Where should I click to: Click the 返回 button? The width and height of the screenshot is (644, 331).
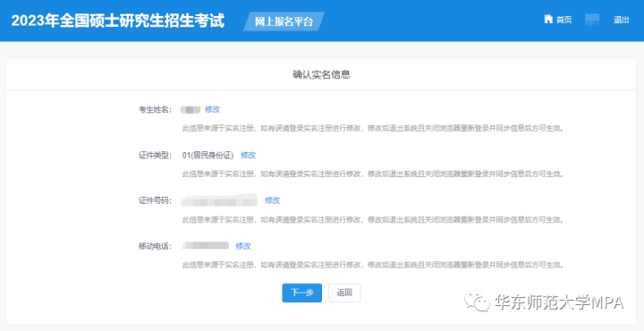(344, 293)
